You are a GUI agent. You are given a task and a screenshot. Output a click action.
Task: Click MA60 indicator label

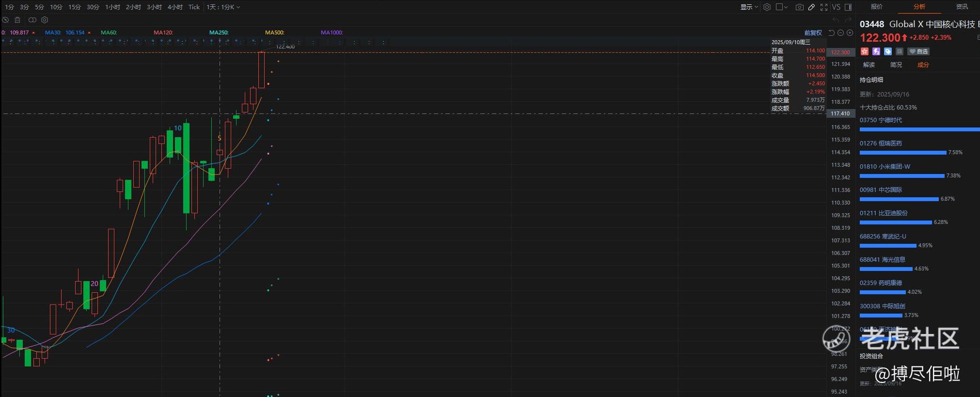109,32
